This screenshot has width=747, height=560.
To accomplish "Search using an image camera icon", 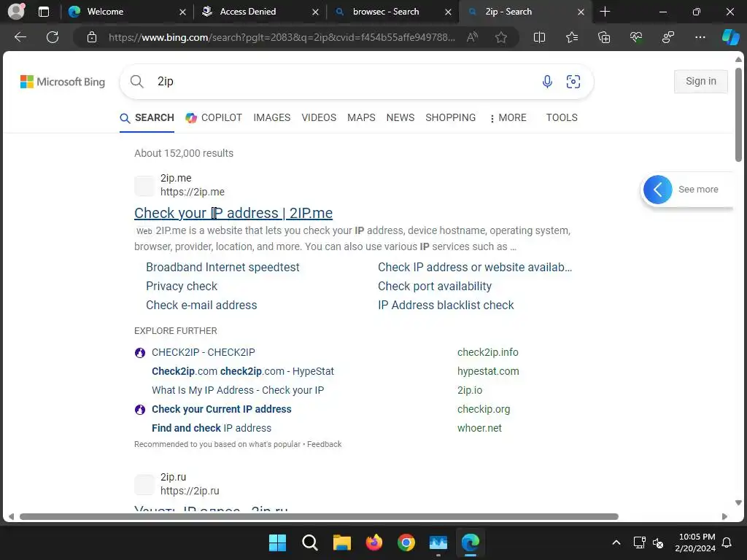I will click(573, 82).
